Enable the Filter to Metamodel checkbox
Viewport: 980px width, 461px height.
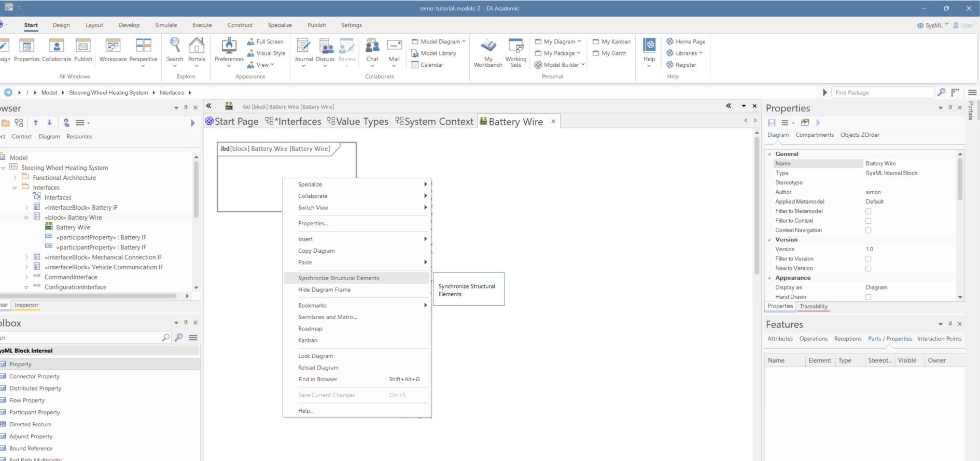tap(868, 211)
